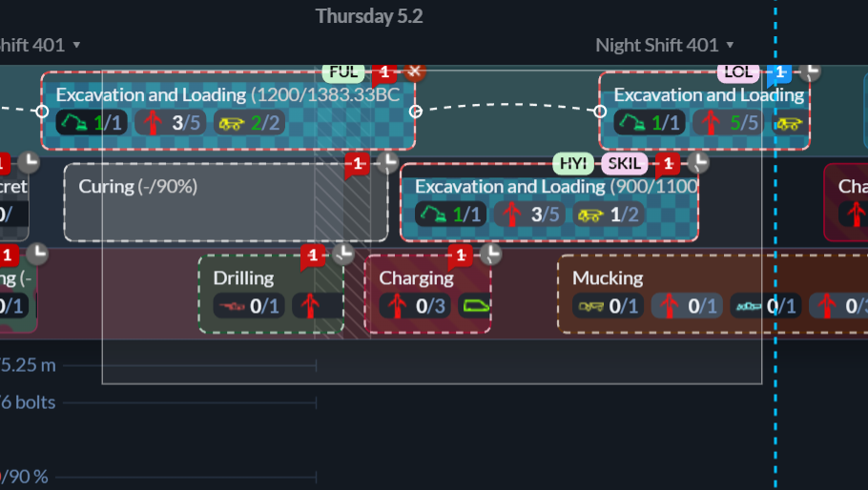Select Excavation and Loading (1200/1383.33BC task
Screen dimensions: 868x490
coord(228,111)
